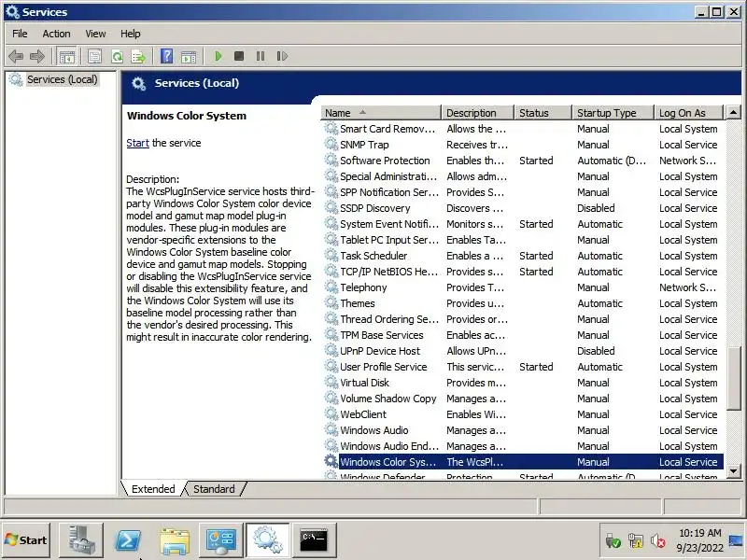This screenshot has width=747, height=560.
Task: Toggle the Show/Hide Console Tree icon
Action: click(66, 56)
